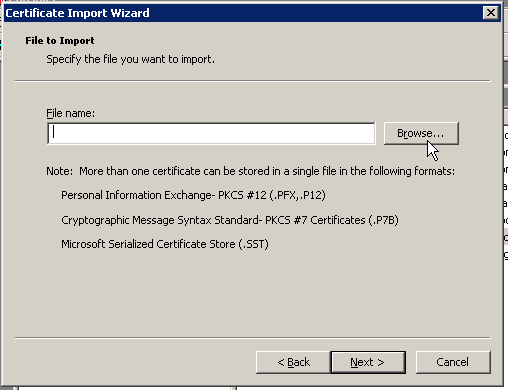The height and width of the screenshot is (390, 508).
Task: Click the File to Import heading
Action: point(60,41)
